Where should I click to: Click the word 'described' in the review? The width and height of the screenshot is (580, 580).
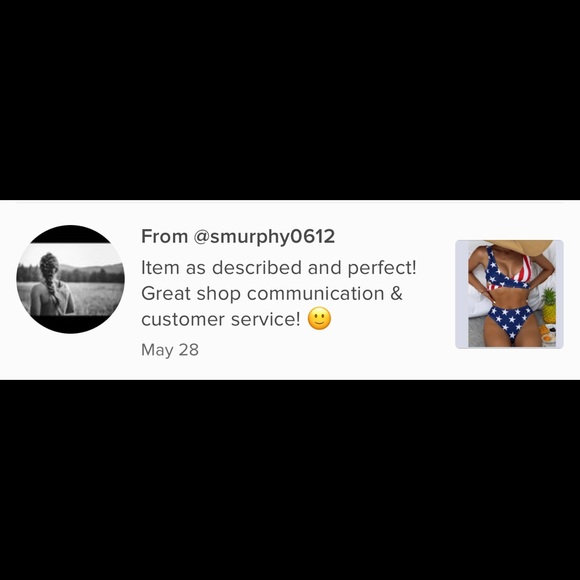coord(257,267)
